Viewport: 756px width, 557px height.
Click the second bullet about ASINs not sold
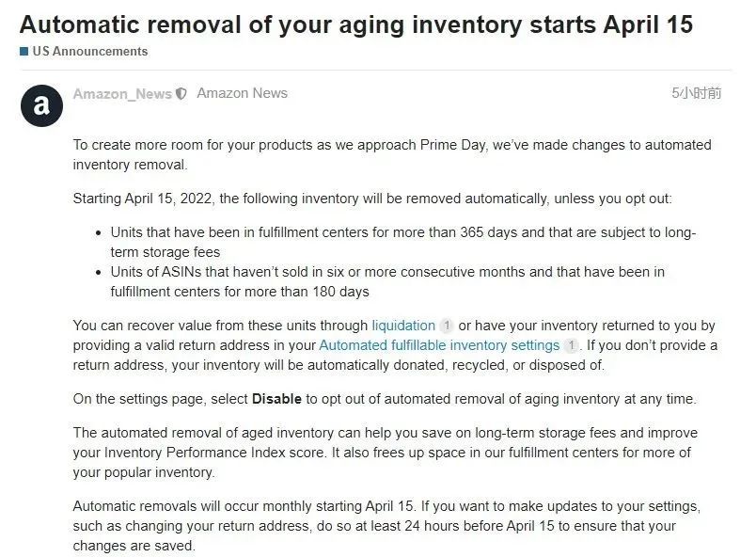tap(387, 281)
